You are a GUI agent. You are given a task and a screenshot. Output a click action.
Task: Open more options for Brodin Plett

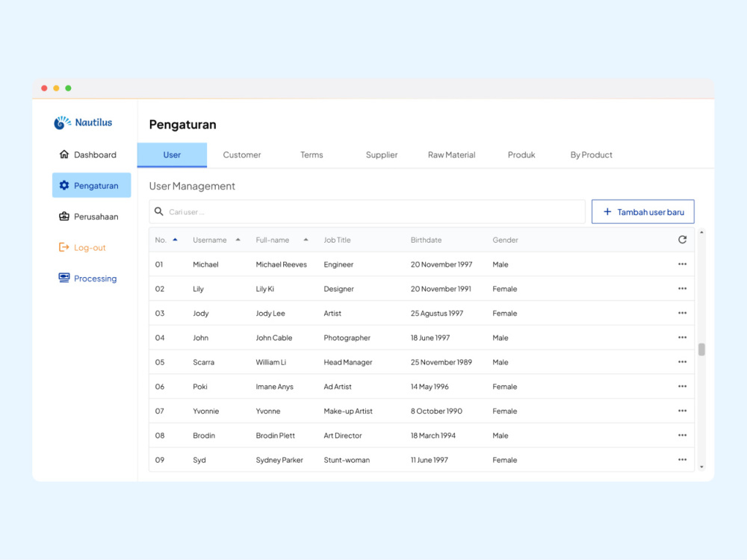[682, 435]
